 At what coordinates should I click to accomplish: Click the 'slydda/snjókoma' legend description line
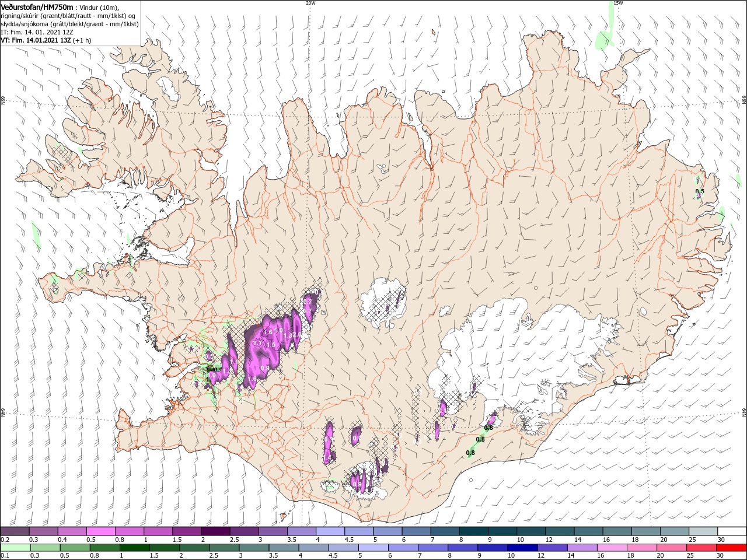pos(68,24)
